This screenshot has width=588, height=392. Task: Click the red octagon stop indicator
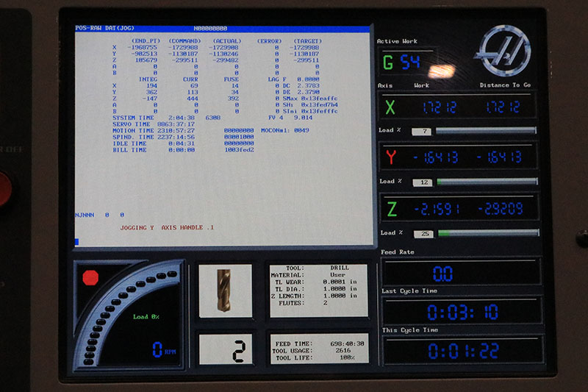(90, 277)
